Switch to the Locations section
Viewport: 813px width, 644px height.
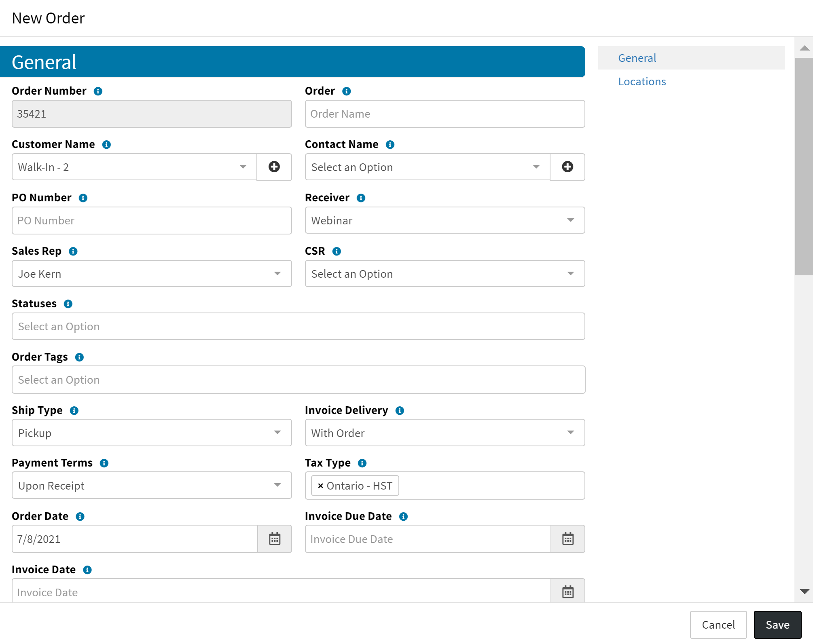tap(642, 81)
